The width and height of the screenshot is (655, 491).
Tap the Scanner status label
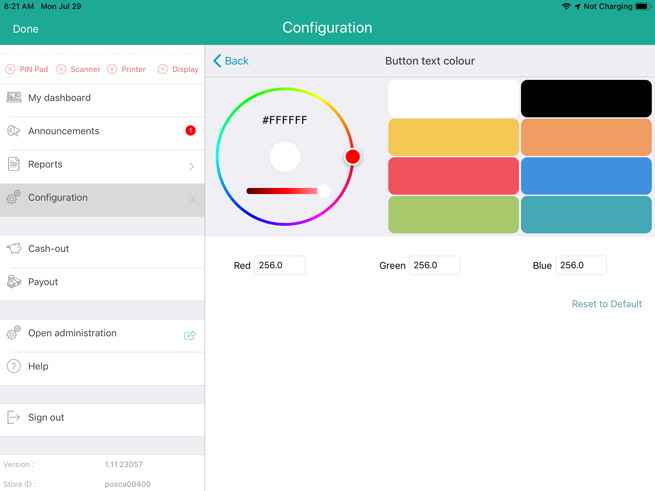pos(85,69)
